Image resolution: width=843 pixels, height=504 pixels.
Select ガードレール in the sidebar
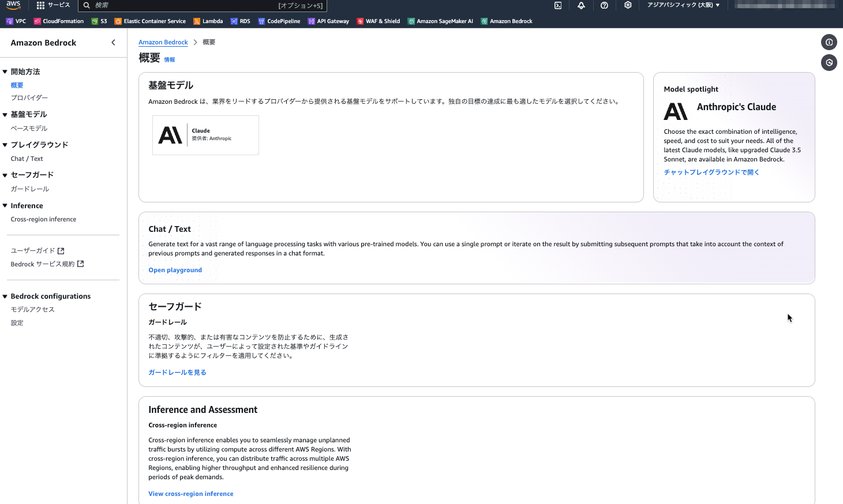(30, 189)
